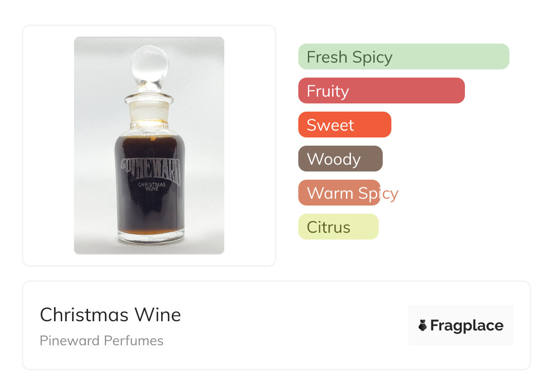Screen dimensions: 553x392
Task: Click the engraved Christmas Wine text on bottle
Action: (x=152, y=187)
